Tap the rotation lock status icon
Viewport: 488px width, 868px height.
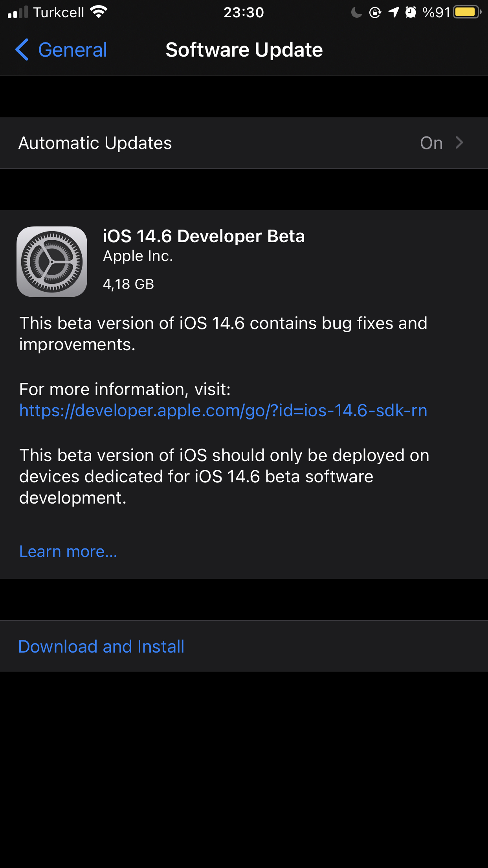pyautogui.click(x=375, y=13)
